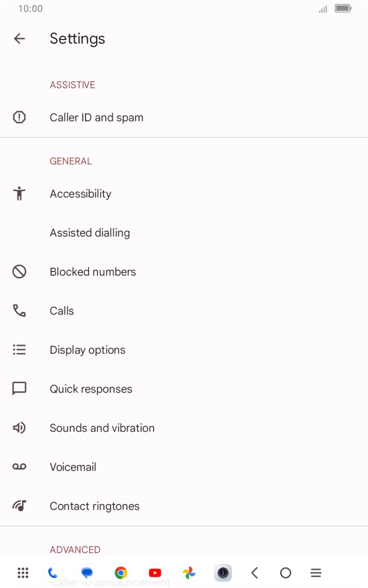Launch YouTube from the taskbar
368x588 pixels.
coord(155,573)
